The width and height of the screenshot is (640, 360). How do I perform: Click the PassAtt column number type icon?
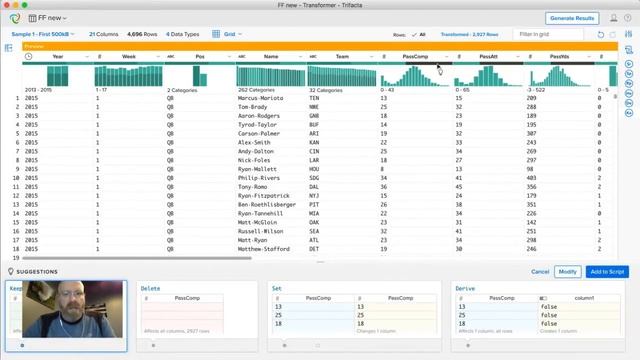(459, 57)
